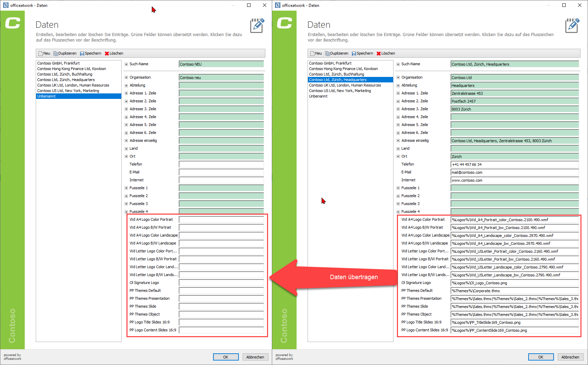588x365 pixels.
Task: Expand Ort plus sign in right window
Action: (398, 157)
